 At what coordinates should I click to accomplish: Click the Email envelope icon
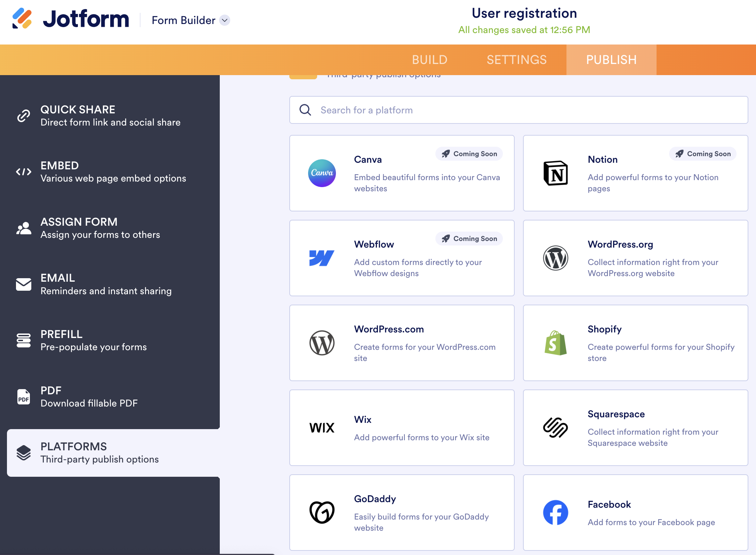click(x=24, y=284)
